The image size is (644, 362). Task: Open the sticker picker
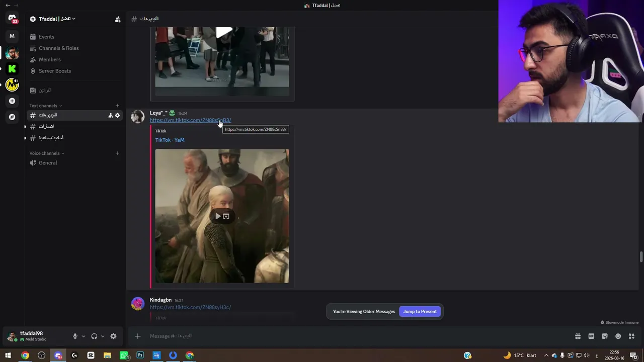point(605,336)
